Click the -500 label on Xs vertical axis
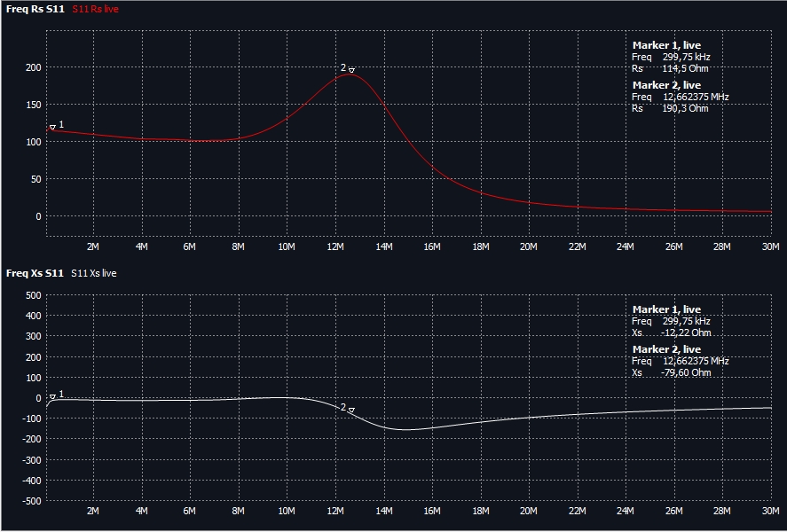787x532 pixels. pos(29,501)
